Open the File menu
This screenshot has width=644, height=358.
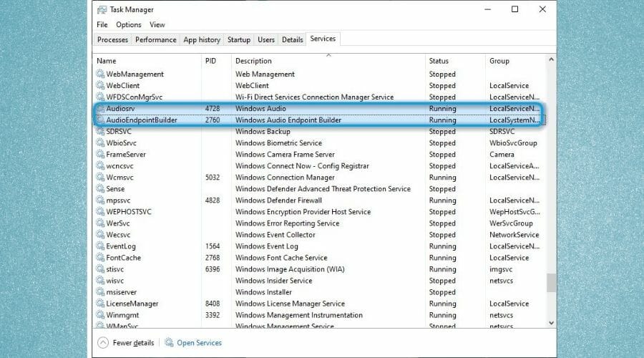click(102, 24)
